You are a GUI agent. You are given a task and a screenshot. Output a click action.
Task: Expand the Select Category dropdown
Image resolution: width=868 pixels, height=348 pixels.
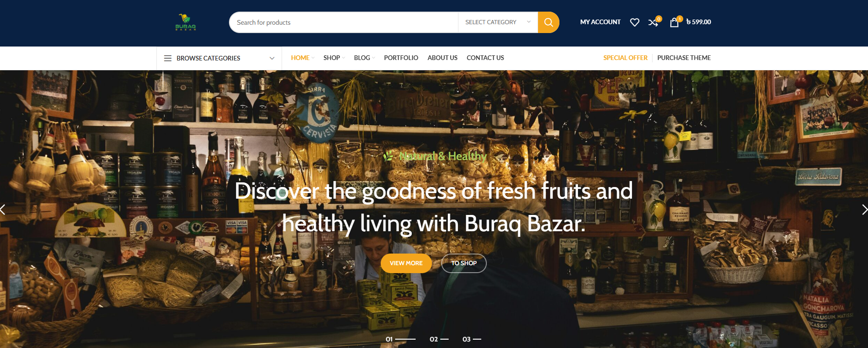[498, 22]
